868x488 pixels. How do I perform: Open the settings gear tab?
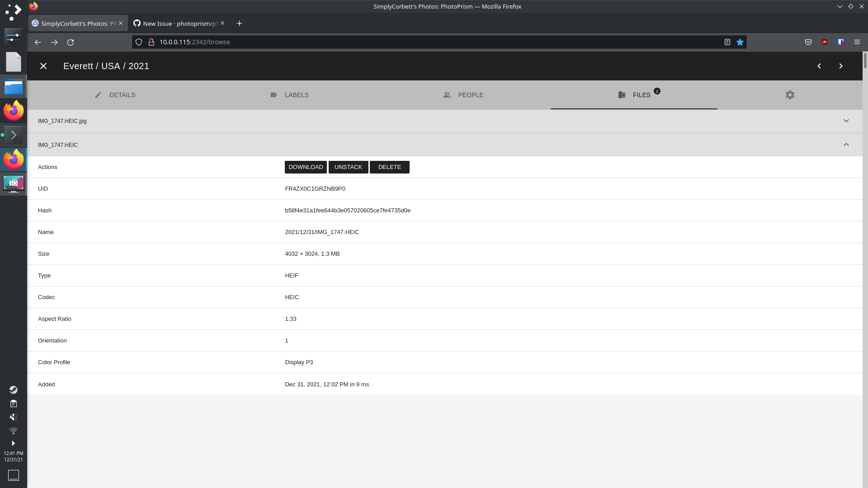pyautogui.click(x=790, y=95)
